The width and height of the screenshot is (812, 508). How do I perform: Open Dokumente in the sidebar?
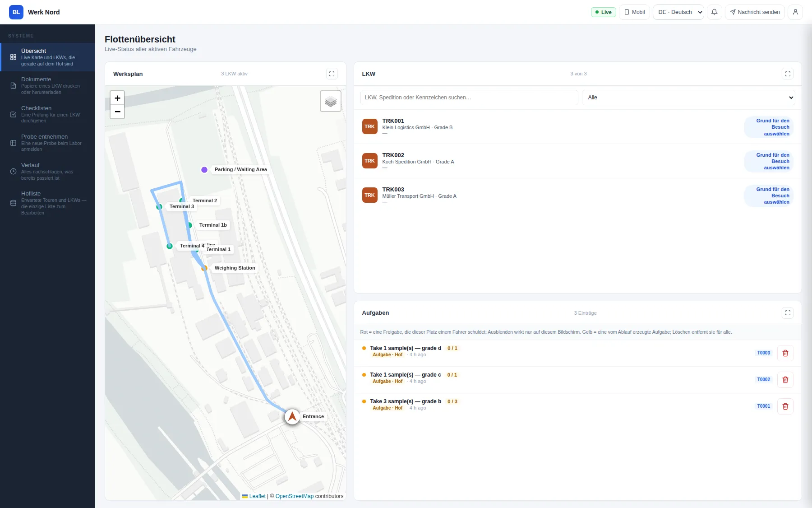(47, 85)
